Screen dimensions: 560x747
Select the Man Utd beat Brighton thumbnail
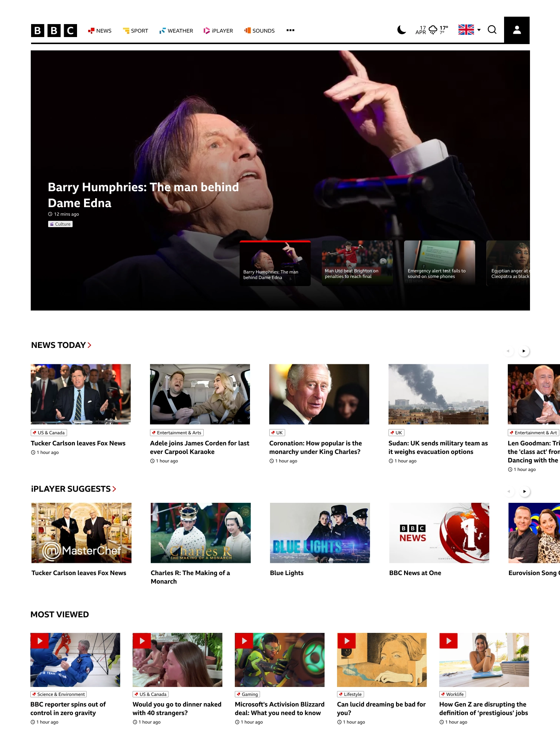click(357, 263)
